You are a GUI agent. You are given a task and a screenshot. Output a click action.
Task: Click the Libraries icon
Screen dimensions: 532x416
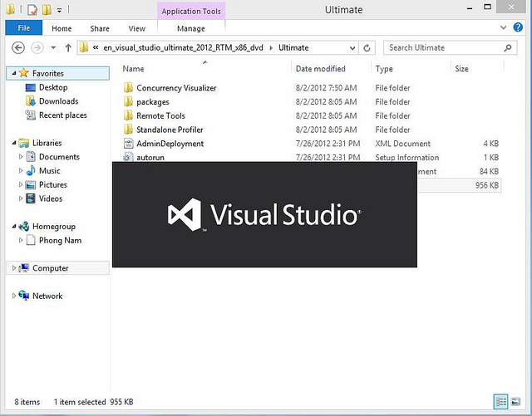point(24,143)
